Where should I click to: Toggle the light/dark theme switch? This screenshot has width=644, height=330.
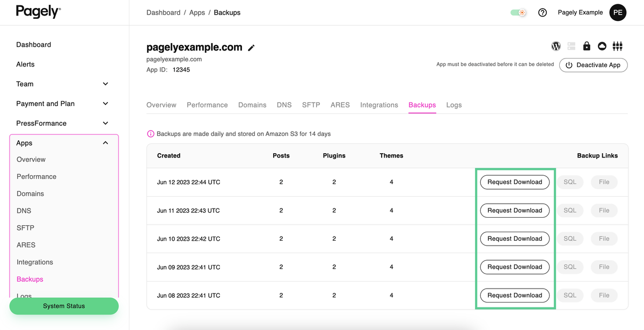tap(518, 12)
